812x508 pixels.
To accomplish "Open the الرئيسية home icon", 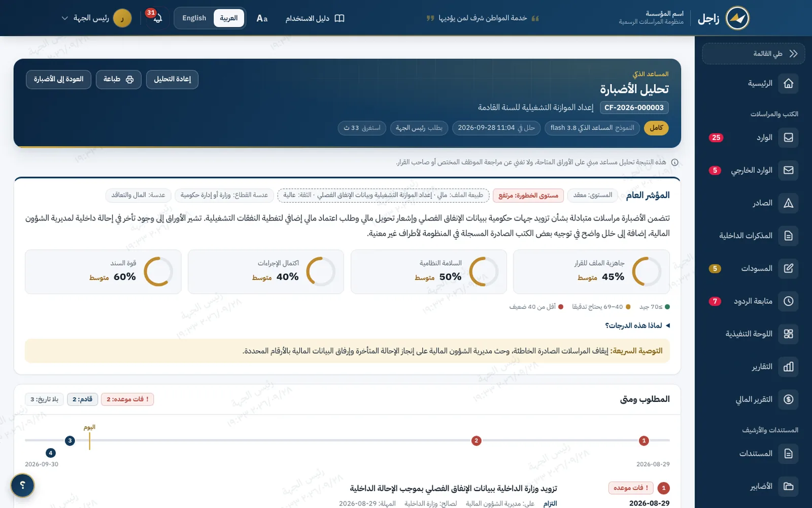I will click(x=788, y=83).
